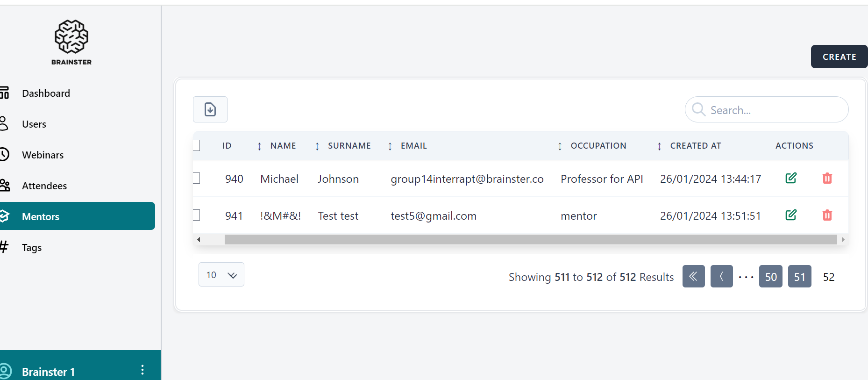Click the trash icon for mentor ID 941
The image size is (868, 380).
(x=827, y=215)
